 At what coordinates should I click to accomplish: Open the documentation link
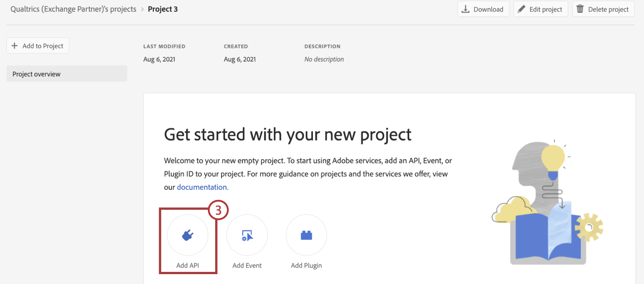pyautogui.click(x=202, y=187)
